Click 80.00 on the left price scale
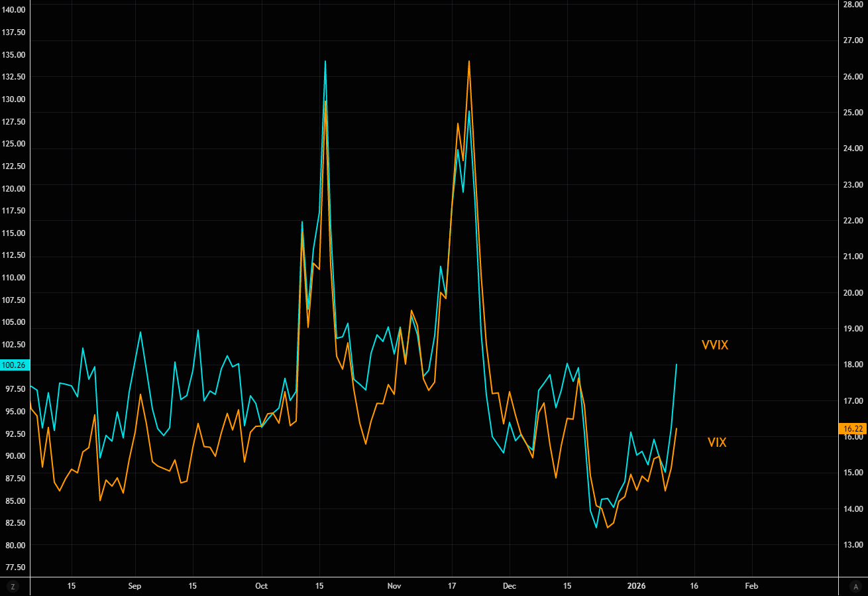This screenshot has width=868, height=596. click(x=14, y=545)
